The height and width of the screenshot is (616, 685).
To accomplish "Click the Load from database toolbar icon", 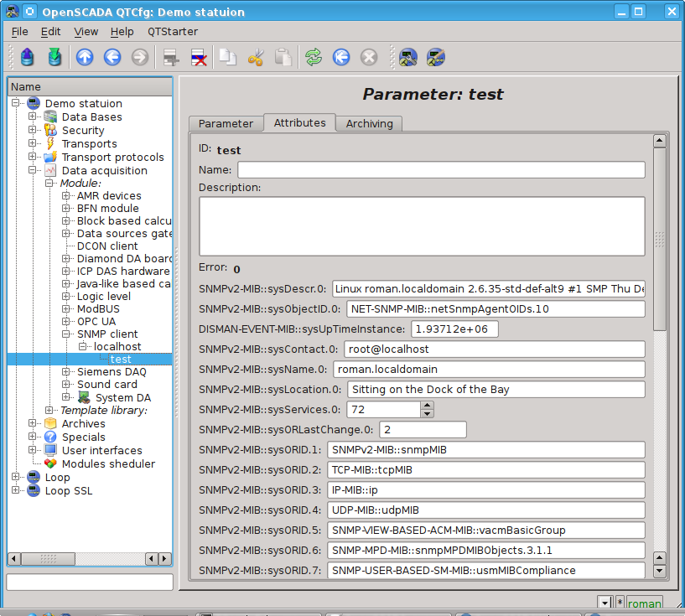I will (x=28, y=57).
